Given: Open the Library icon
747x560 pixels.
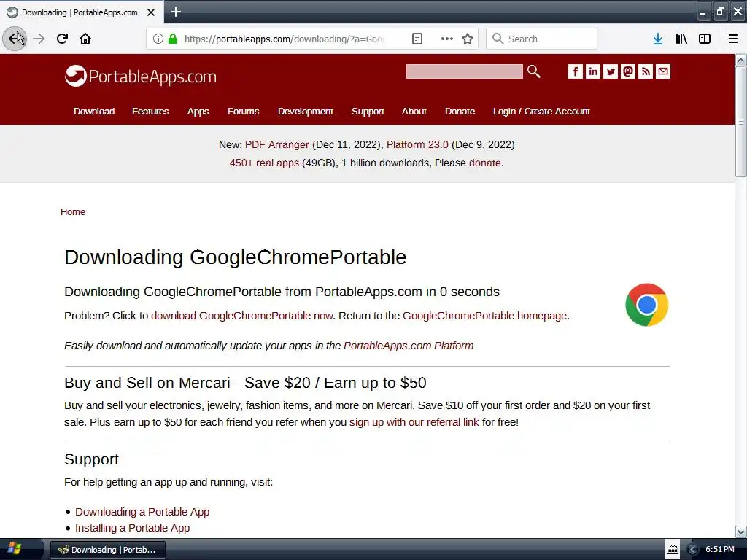Looking at the screenshot, I should tap(681, 39).
